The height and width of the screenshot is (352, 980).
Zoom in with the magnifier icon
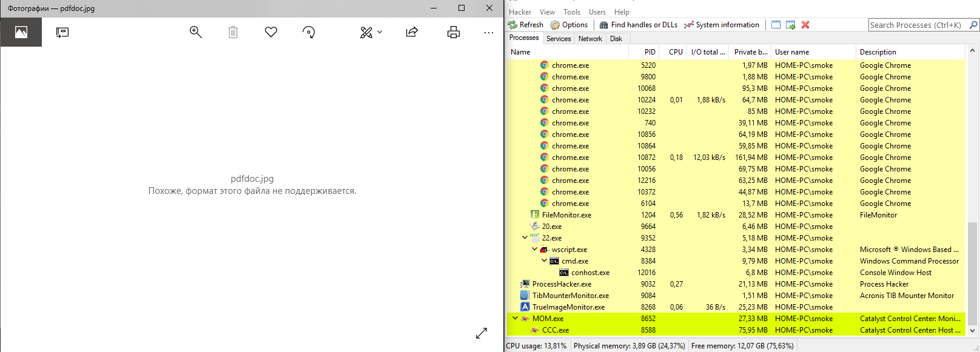click(195, 32)
